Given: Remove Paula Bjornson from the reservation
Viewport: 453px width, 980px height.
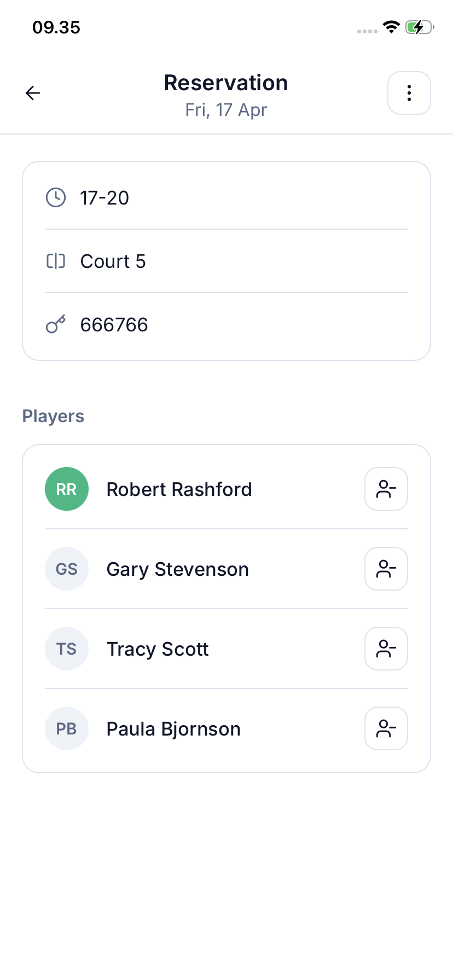Looking at the screenshot, I should [x=386, y=728].
